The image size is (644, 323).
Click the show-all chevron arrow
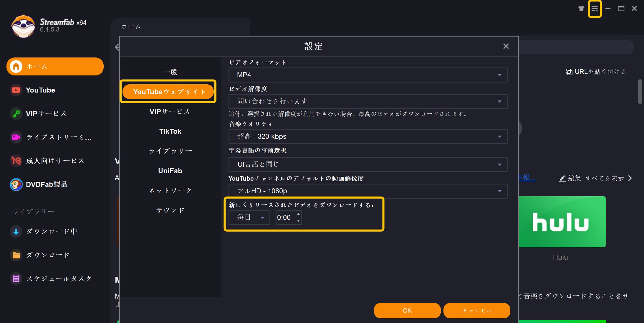click(x=630, y=178)
